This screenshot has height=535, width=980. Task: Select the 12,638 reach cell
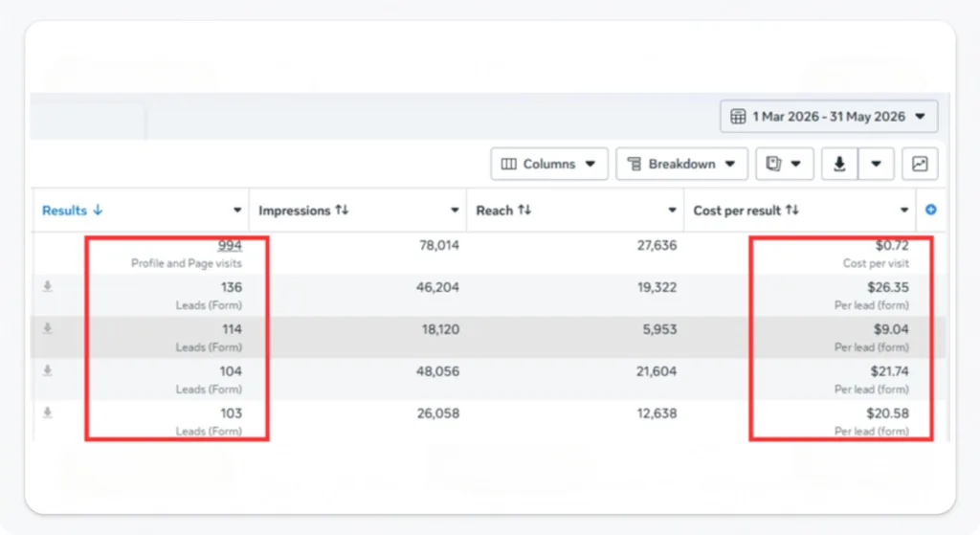point(657,413)
